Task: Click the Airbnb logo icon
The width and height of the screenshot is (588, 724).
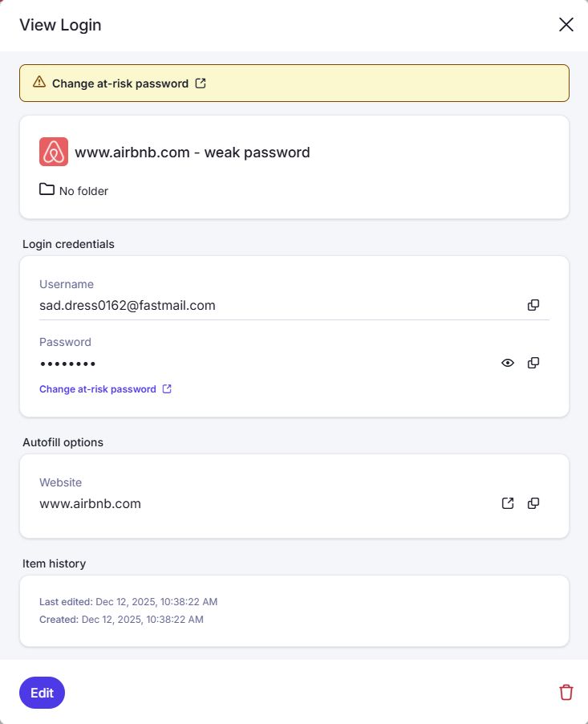Action: click(x=53, y=151)
